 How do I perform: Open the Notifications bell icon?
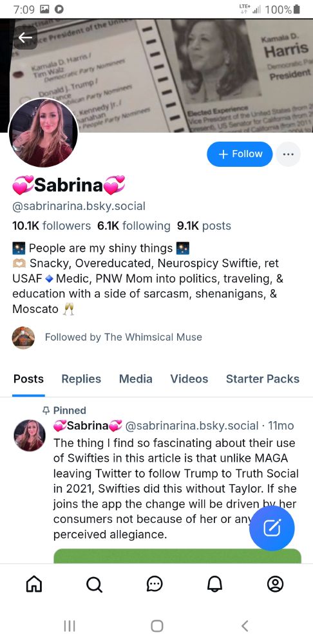(215, 583)
